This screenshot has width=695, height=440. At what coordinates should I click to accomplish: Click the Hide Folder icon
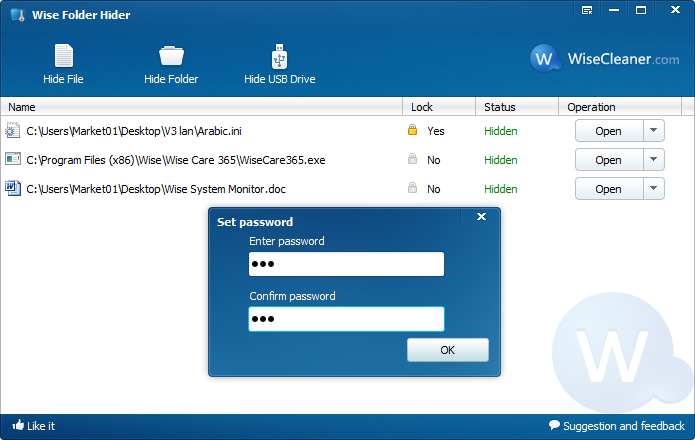(171, 56)
